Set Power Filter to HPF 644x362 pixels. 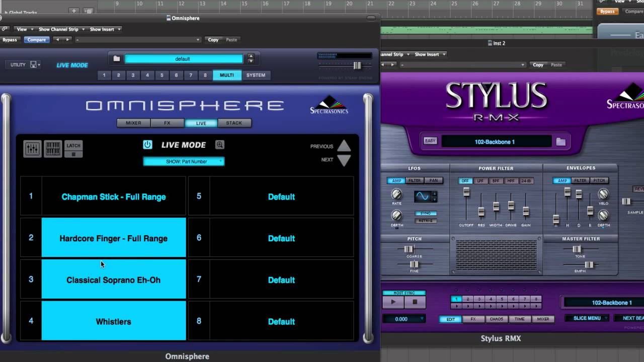(511, 181)
